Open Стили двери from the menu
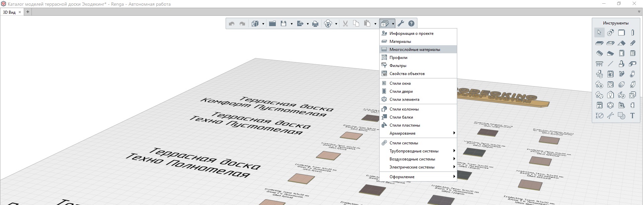 [418, 91]
